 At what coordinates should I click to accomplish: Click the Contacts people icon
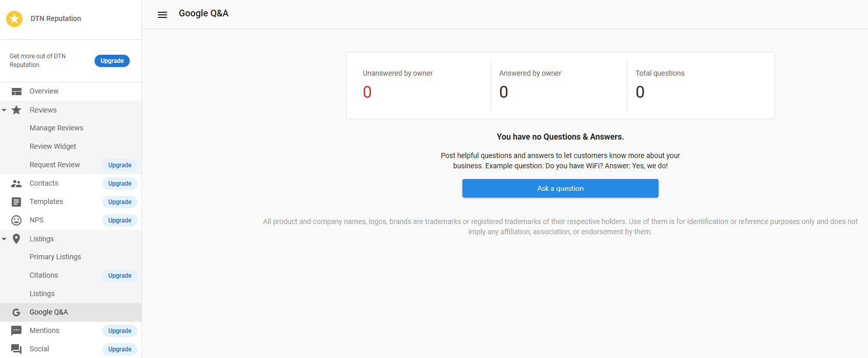tap(16, 184)
